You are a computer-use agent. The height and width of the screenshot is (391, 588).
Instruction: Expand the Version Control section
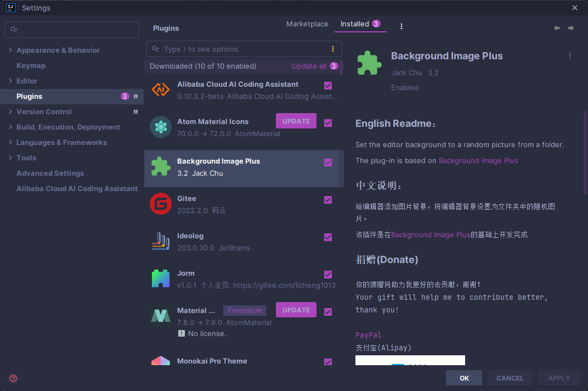coord(10,111)
